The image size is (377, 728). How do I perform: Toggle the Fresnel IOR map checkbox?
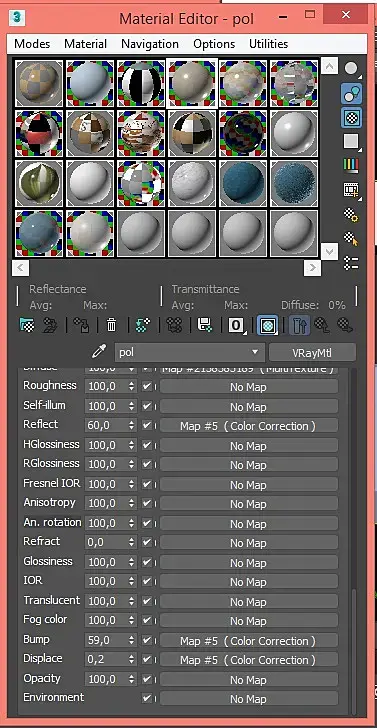click(x=147, y=484)
